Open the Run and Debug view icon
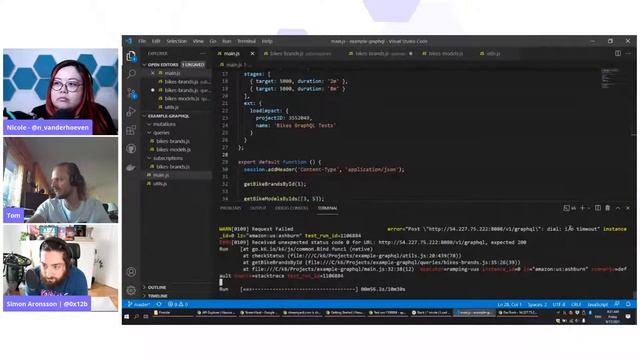The width and height of the screenshot is (640, 360). point(131,111)
